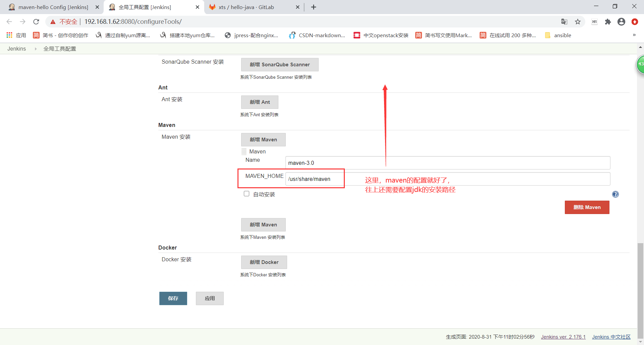Viewport: 644px width, 345px height.
Task: Open the Google Translate icon in address bar
Action: pyautogui.click(x=564, y=22)
